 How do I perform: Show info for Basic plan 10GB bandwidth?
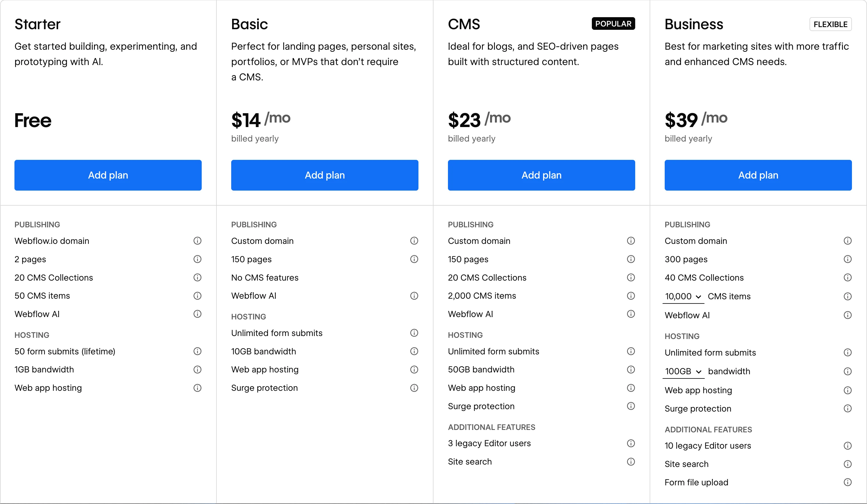click(x=414, y=351)
